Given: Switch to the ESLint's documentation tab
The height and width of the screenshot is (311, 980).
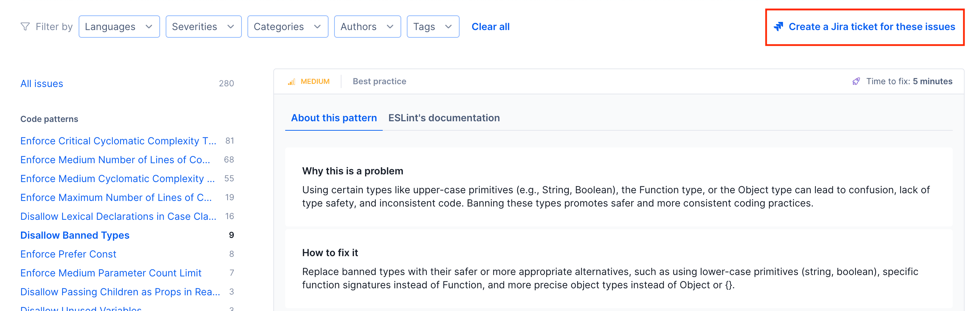Looking at the screenshot, I should click(444, 118).
